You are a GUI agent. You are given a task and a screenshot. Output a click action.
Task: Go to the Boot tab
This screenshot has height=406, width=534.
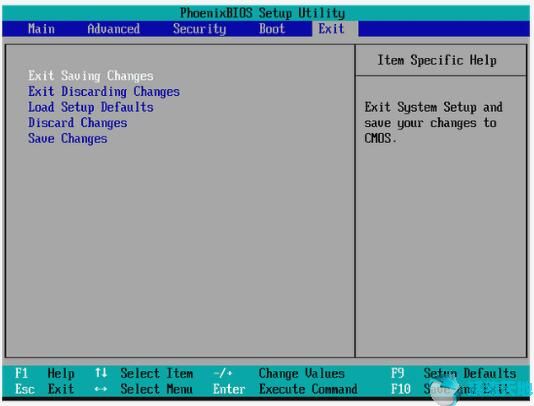(x=272, y=29)
